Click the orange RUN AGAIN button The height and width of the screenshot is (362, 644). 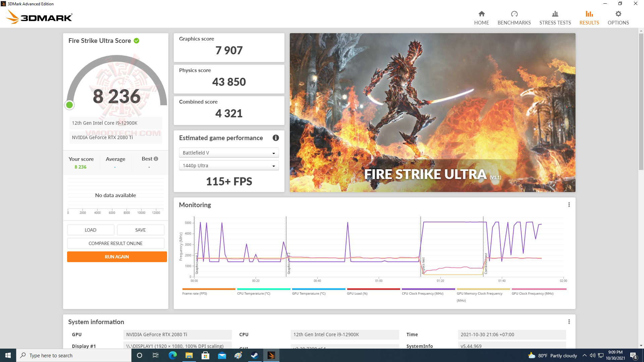click(x=117, y=257)
